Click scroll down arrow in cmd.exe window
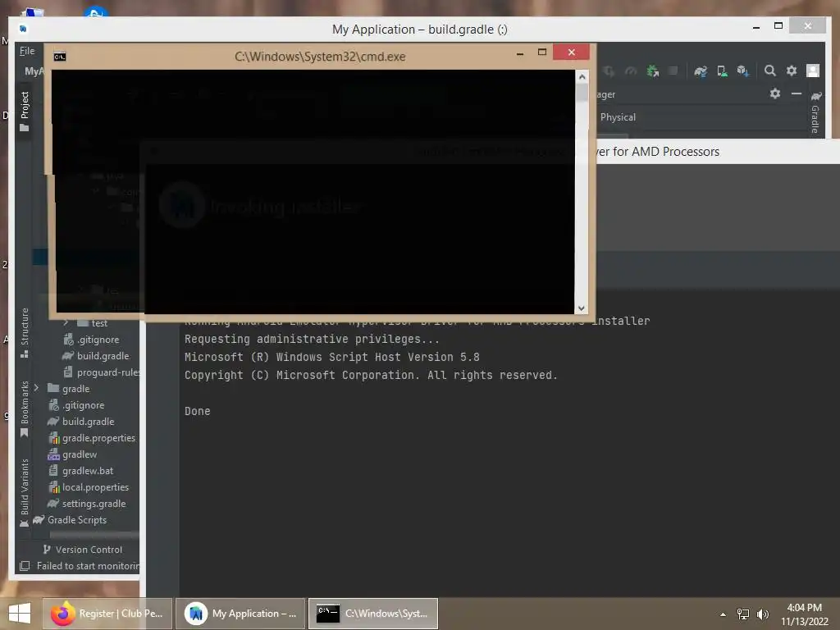This screenshot has height=630, width=840. 582,308
